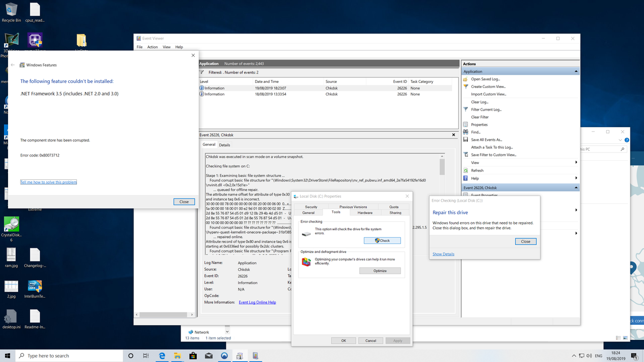The width and height of the screenshot is (644, 362).
Task: Click Tell me how to solve this problem
Action: point(48,182)
